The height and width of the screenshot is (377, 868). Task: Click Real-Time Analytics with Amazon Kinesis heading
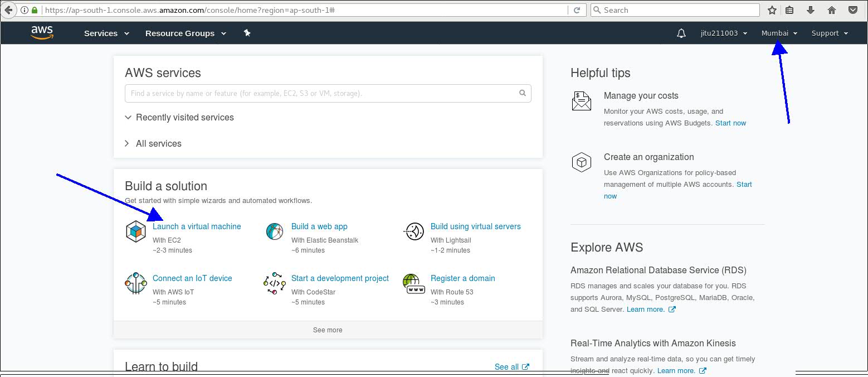coord(653,344)
